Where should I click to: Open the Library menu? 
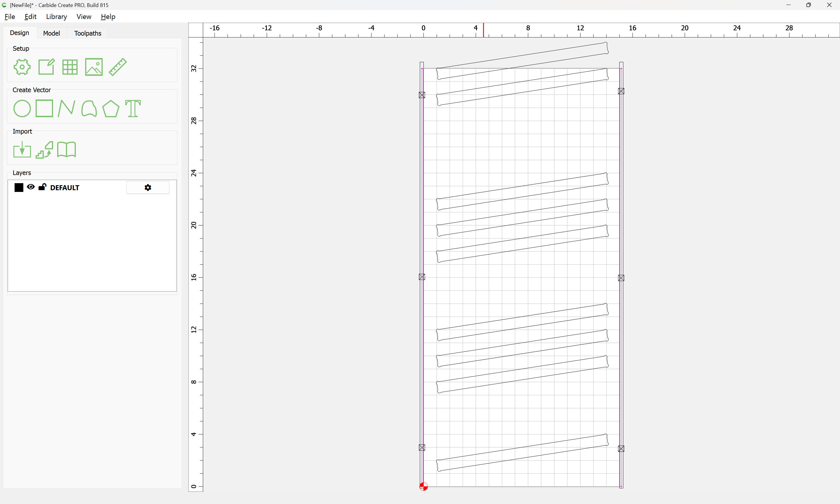coord(56,17)
